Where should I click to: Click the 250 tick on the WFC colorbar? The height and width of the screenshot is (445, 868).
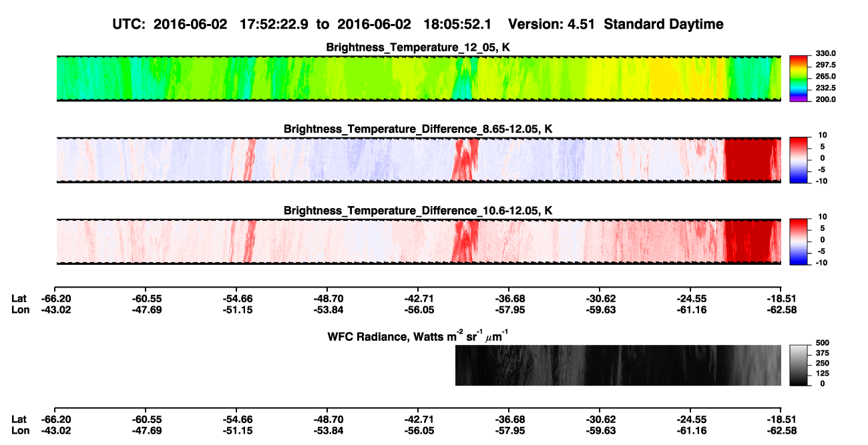point(822,363)
